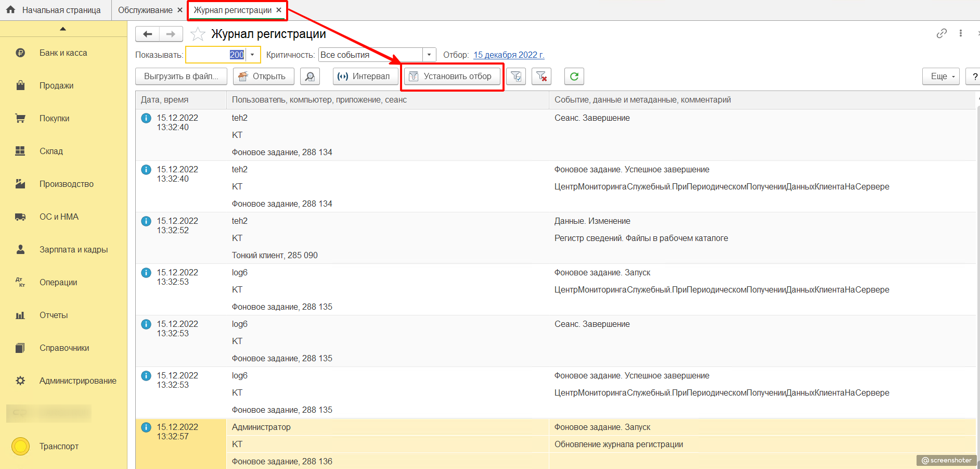
Task: Close the Журнал регистрации tab
Action: click(279, 10)
